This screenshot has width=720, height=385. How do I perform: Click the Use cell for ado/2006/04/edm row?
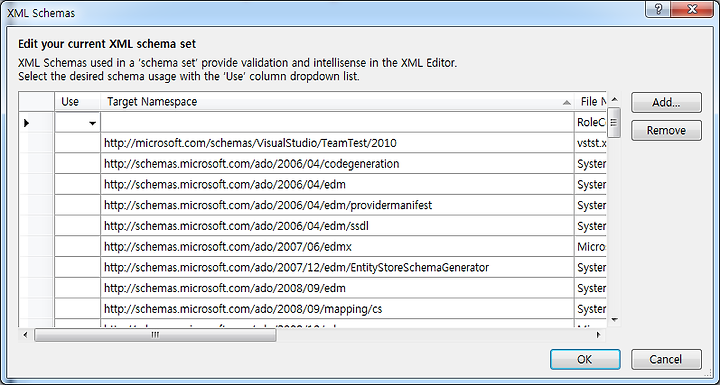78,185
